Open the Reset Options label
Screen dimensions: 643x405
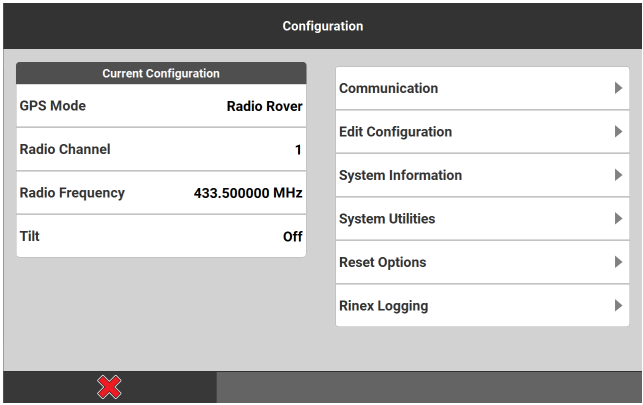[382, 263]
